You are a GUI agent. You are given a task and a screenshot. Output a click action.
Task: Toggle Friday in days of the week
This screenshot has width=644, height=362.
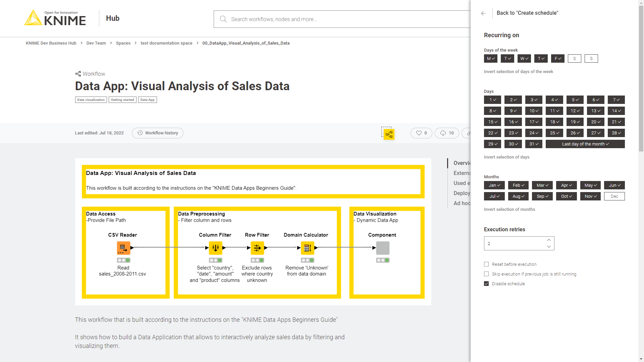[x=558, y=59]
